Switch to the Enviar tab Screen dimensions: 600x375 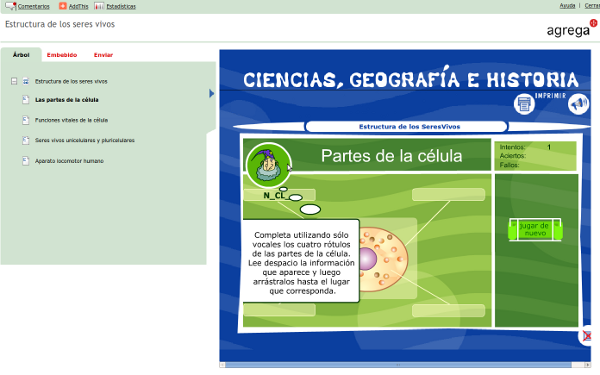pyautogui.click(x=103, y=55)
